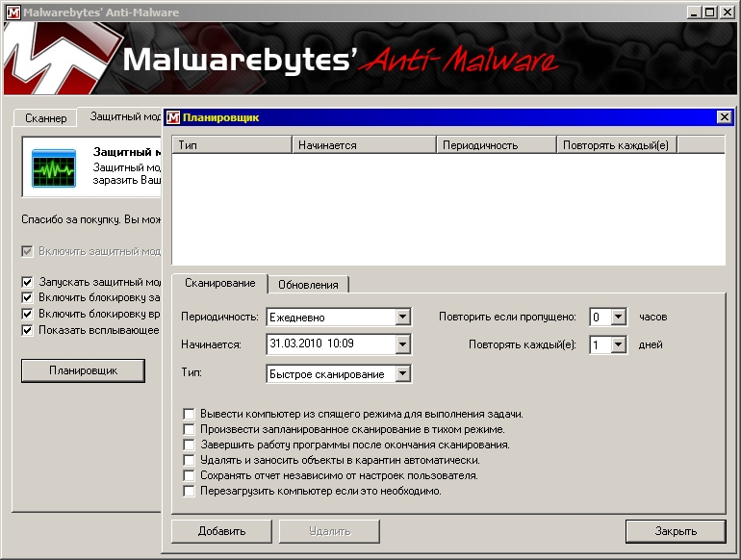Toggle the first 'Включить блокировку' checkbox in main window
Viewport: 741px width, 560px height.
click(27, 297)
